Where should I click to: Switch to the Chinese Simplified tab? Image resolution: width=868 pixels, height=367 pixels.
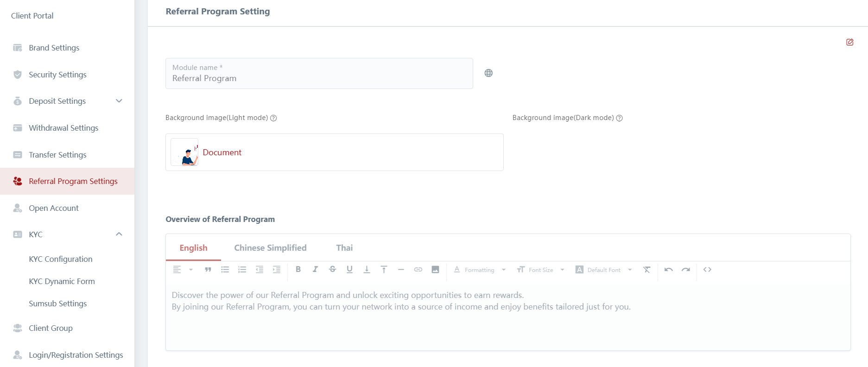click(270, 248)
